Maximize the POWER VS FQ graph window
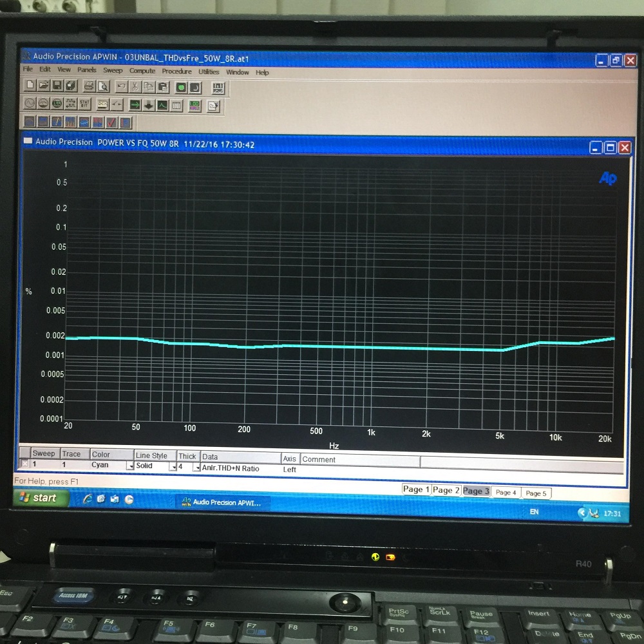Screen dimensions: 644x644 (x=611, y=147)
